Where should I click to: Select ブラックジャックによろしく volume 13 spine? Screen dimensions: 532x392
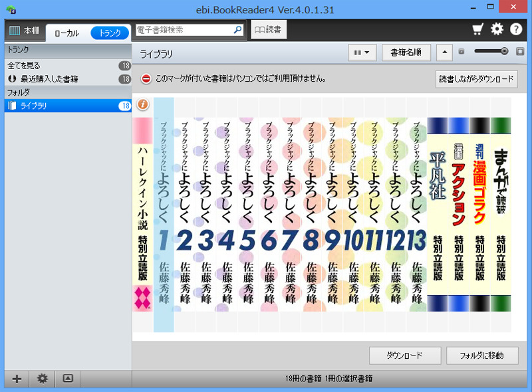(416, 215)
